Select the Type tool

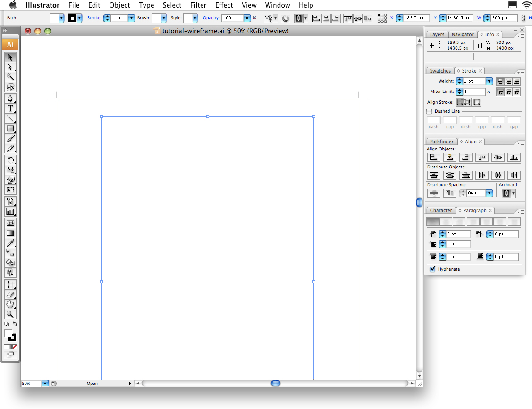(x=10, y=109)
